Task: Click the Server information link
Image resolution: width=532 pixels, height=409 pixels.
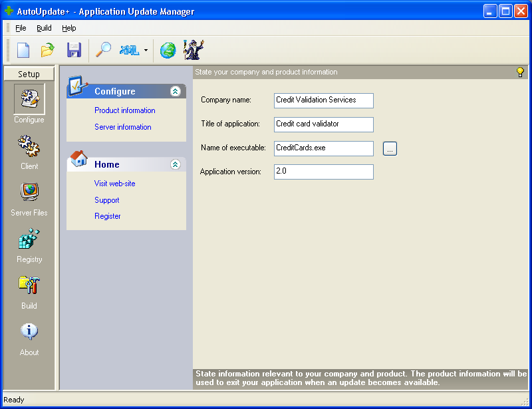Action: coord(123,127)
